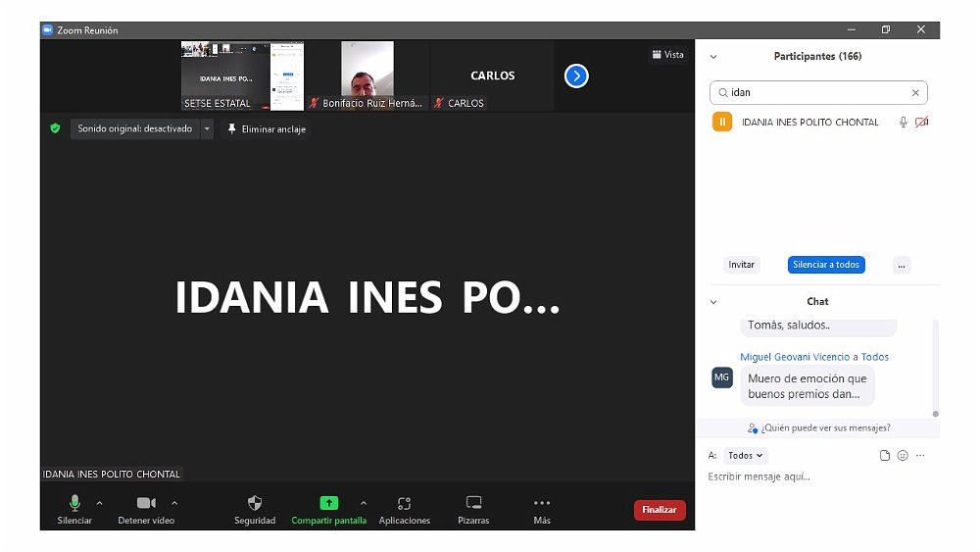Click the green Compartir pantalla icon

click(x=328, y=503)
